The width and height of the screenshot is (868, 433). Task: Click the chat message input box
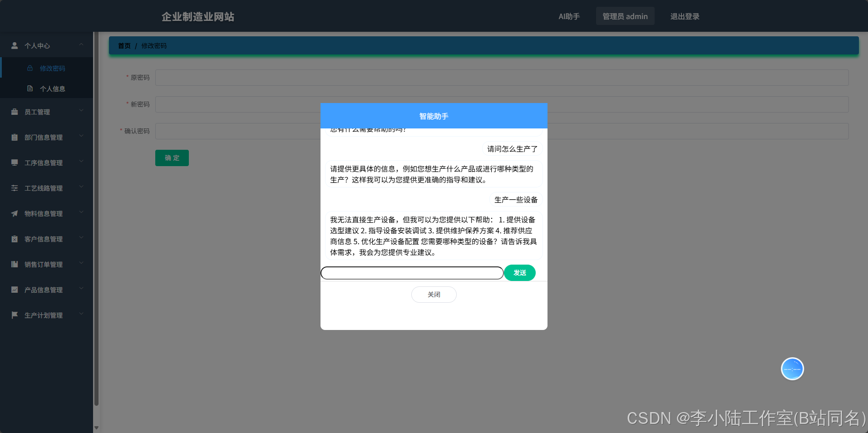click(411, 273)
